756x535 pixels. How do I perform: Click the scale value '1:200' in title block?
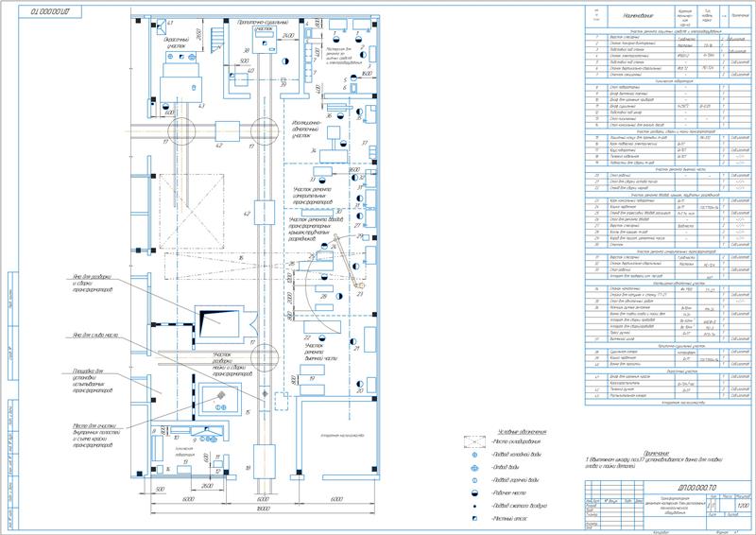[x=744, y=506]
